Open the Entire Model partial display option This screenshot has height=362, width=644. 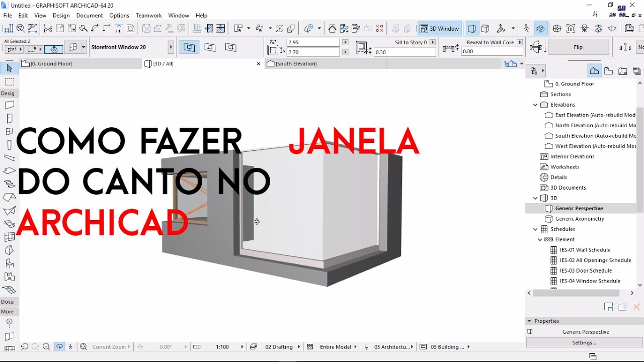pos(336,347)
